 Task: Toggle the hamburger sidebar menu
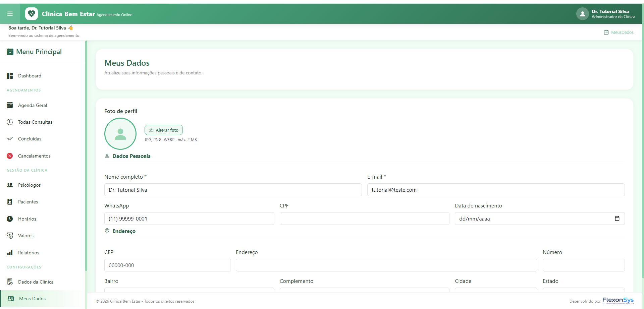tap(10, 14)
